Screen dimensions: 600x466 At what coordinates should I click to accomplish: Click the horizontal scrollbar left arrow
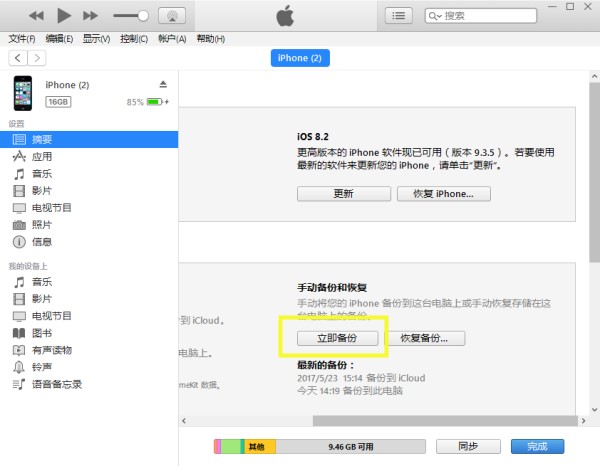(x=184, y=421)
